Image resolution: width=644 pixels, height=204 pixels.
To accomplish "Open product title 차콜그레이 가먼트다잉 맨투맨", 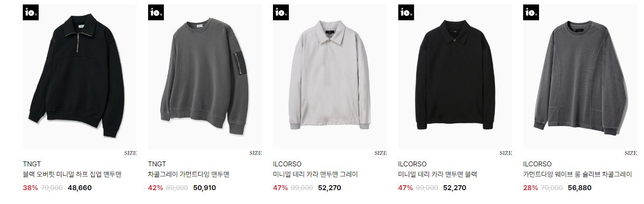I will [189, 174].
